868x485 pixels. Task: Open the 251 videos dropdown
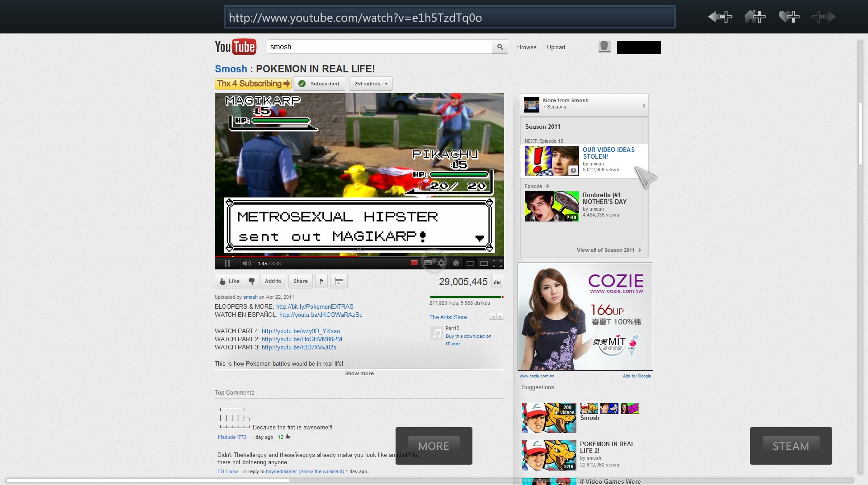[371, 84]
